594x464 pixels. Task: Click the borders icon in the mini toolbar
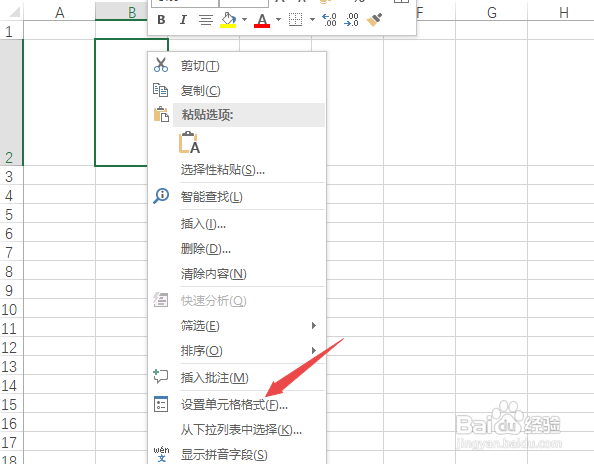click(295, 19)
